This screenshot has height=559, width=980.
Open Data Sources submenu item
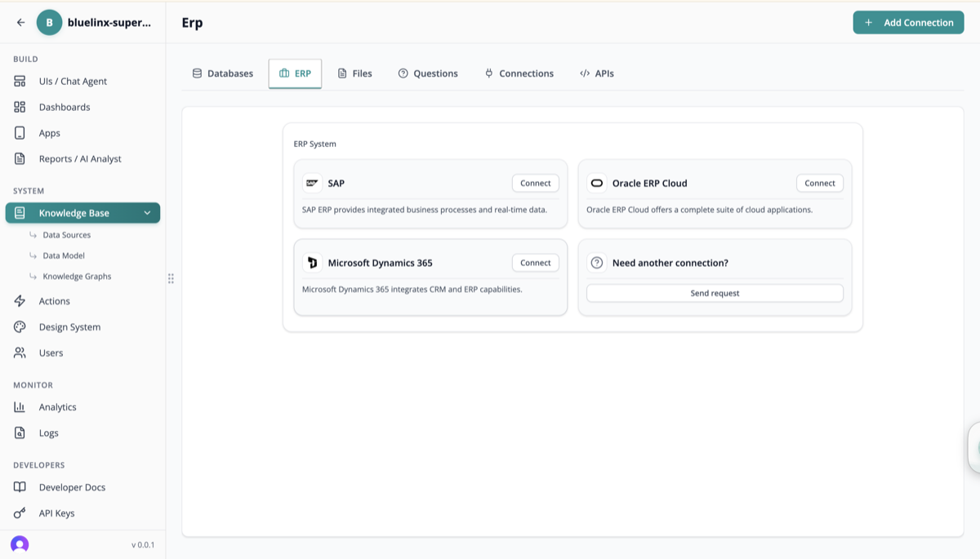coord(67,235)
